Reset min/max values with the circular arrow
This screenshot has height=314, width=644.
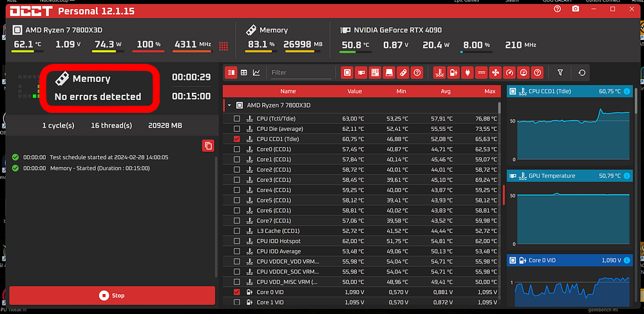click(x=582, y=73)
